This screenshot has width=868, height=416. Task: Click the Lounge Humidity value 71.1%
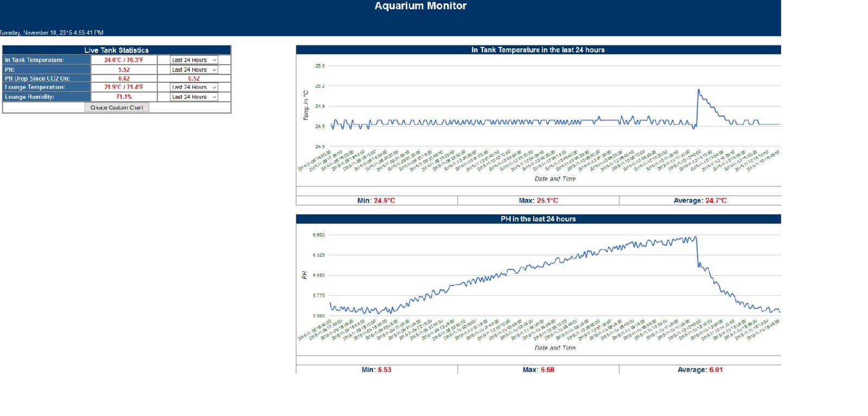tap(124, 97)
